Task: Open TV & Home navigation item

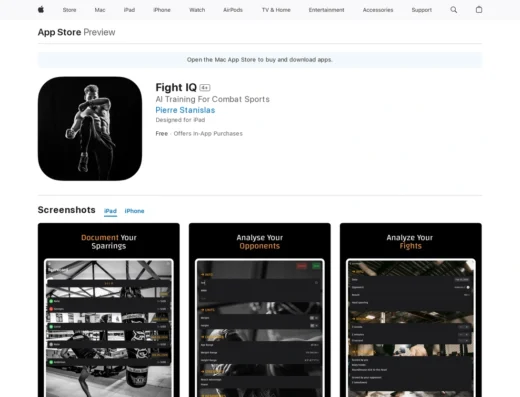Action: coord(276,10)
